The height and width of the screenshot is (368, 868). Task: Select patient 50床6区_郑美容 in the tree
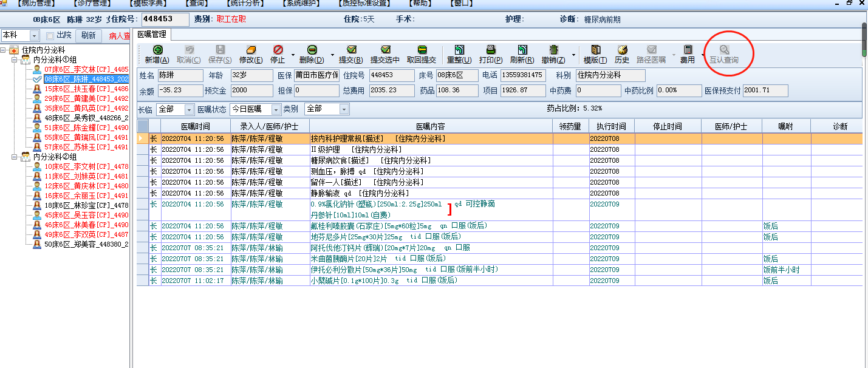(86, 244)
